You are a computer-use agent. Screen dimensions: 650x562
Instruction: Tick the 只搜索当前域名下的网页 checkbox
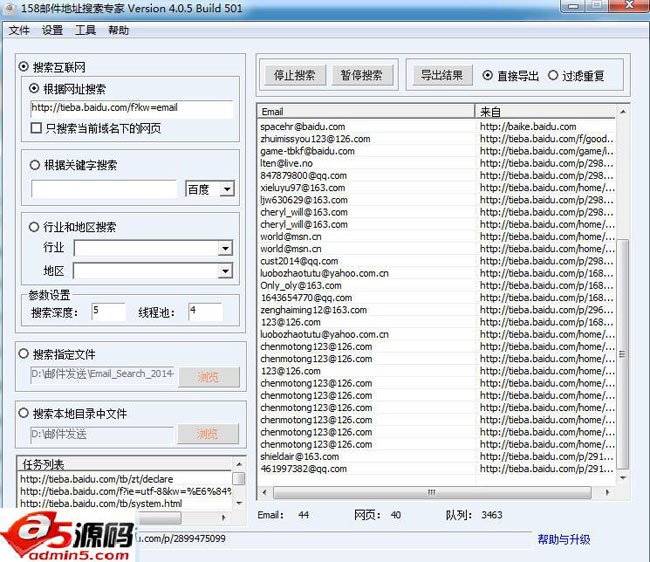coord(36,128)
